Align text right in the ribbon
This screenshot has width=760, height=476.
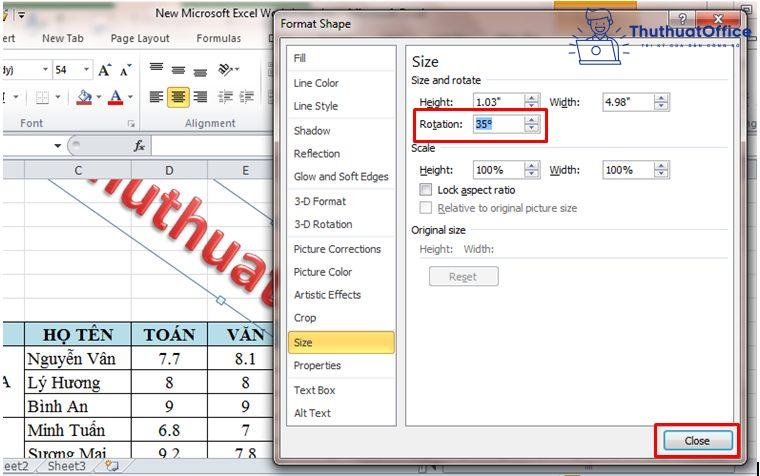(x=200, y=97)
